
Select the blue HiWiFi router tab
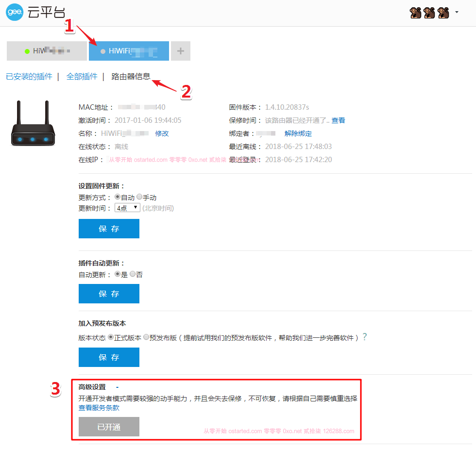tap(129, 51)
